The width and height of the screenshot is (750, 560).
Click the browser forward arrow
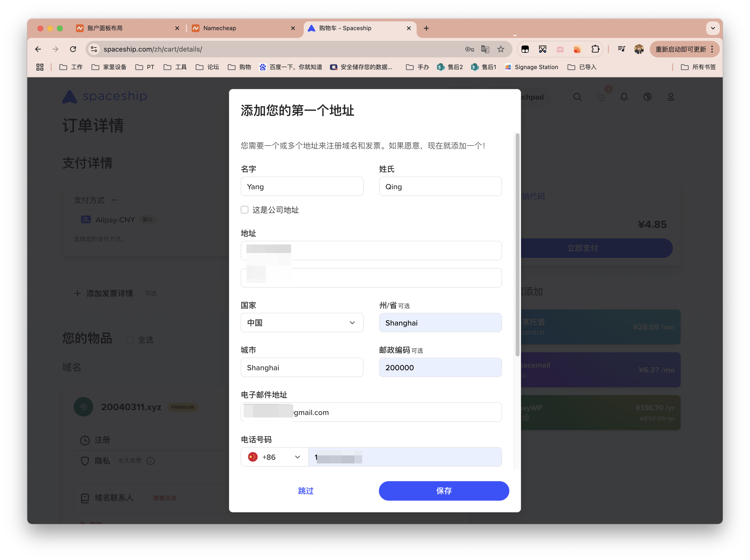55,49
